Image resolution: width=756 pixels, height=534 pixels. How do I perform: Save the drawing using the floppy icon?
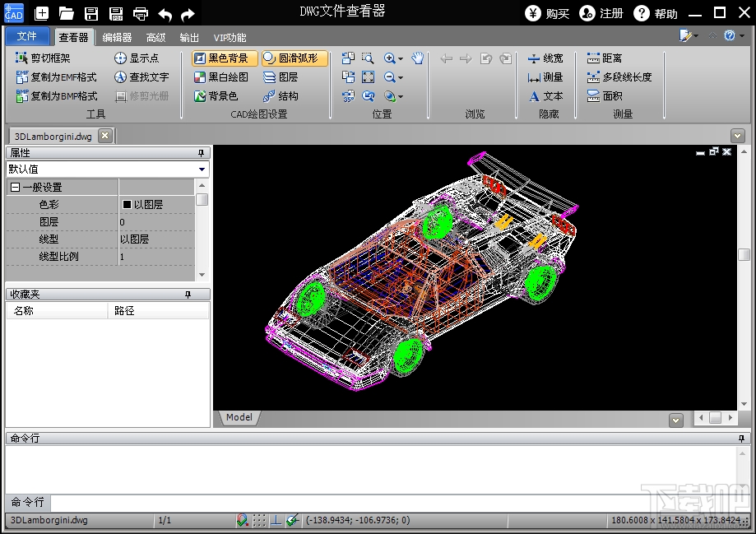pyautogui.click(x=91, y=13)
